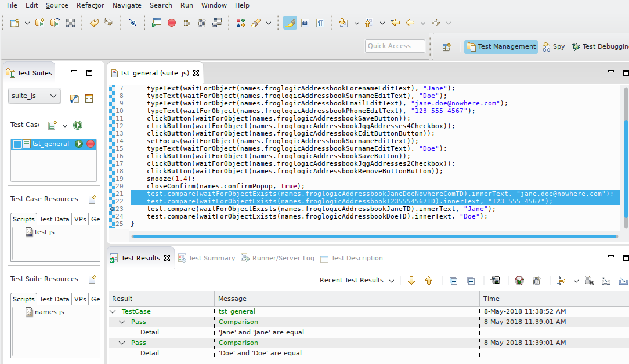The image size is (629, 364).
Task: Open the test.js script file
Action: pyautogui.click(x=44, y=232)
